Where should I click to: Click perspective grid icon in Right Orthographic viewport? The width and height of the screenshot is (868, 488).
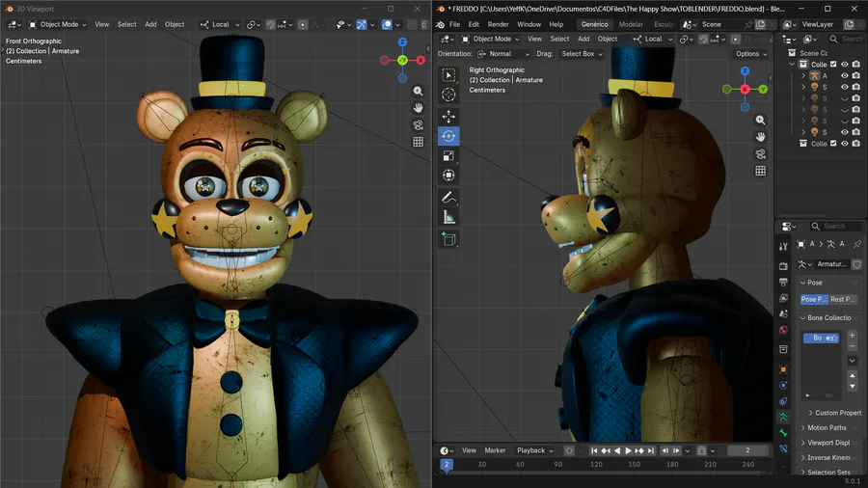coord(761,171)
